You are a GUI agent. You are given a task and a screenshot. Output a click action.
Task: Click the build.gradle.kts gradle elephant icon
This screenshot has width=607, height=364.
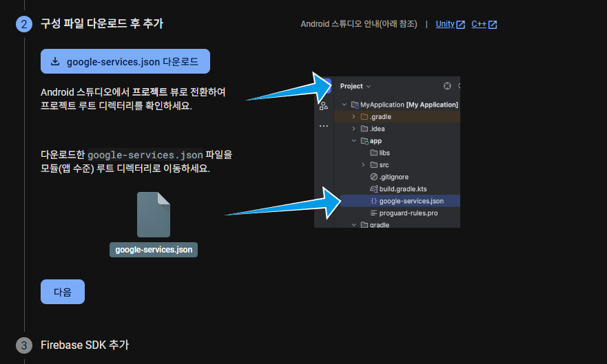point(373,189)
